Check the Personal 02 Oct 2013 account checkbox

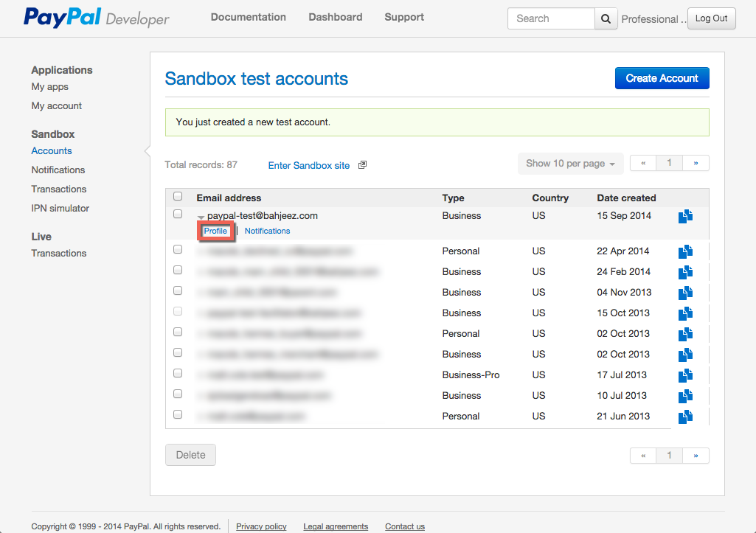178,332
